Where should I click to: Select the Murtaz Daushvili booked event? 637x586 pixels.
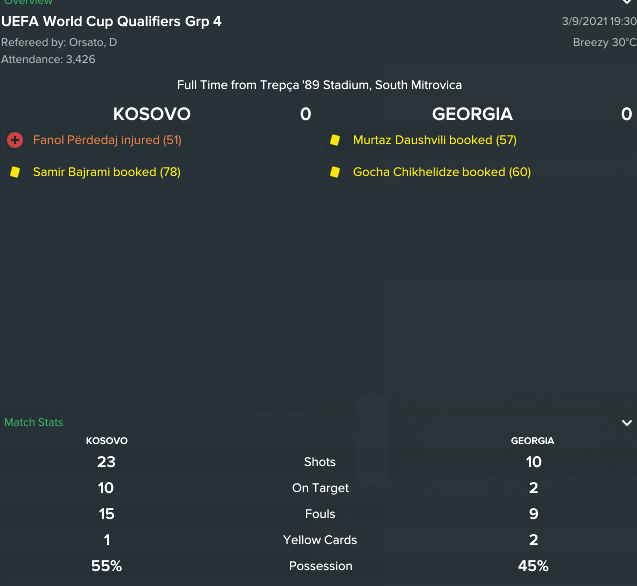pyautogui.click(x=434, y=140)
